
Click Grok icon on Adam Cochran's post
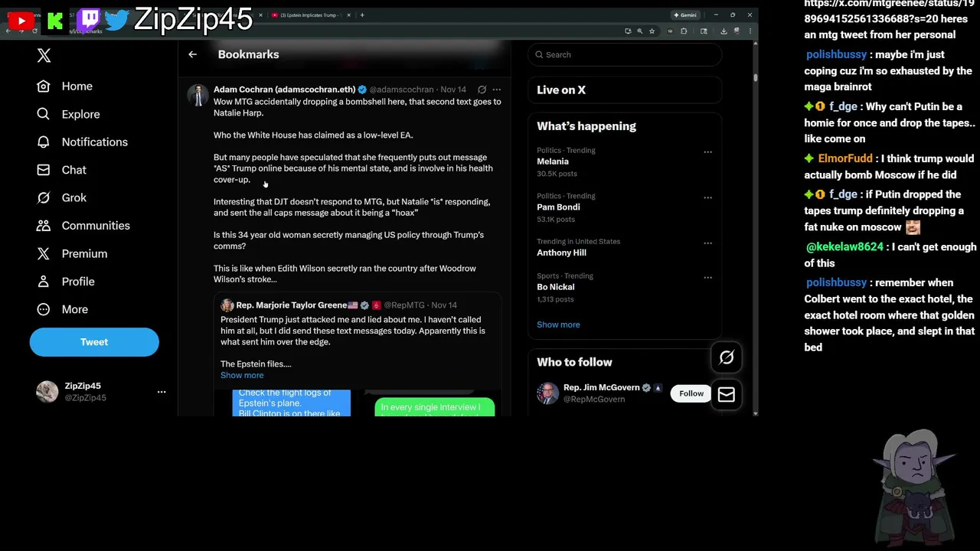pos(482,90)
